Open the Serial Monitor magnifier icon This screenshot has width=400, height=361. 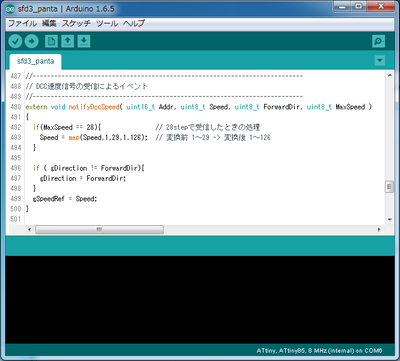pyautogui.click(x=379, y=41)
